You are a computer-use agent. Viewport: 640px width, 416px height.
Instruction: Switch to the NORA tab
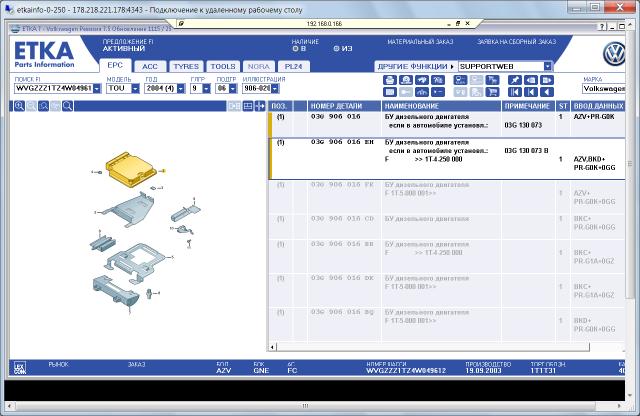[258, 67]
